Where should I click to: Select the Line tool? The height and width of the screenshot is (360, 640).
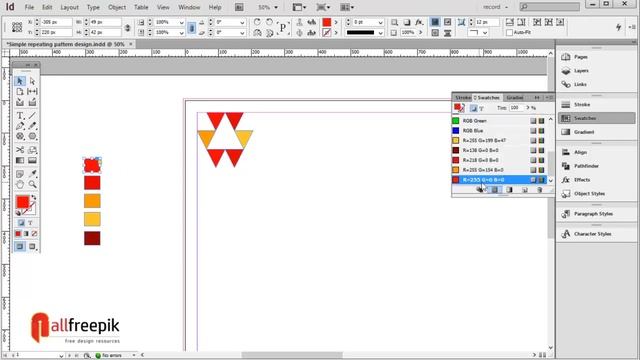pos(32,116)
